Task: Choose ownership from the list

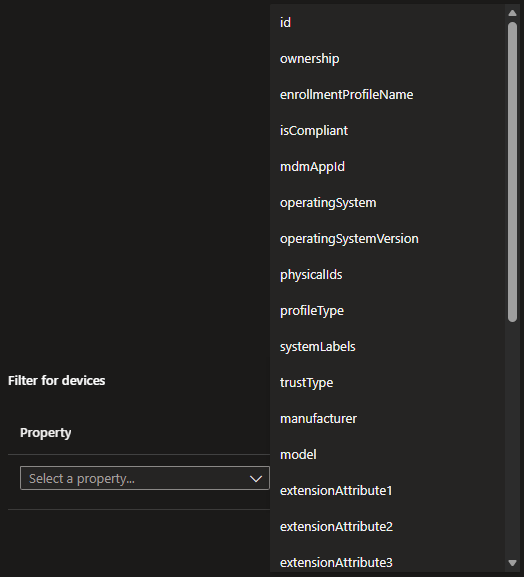Action: click(387, 59)
